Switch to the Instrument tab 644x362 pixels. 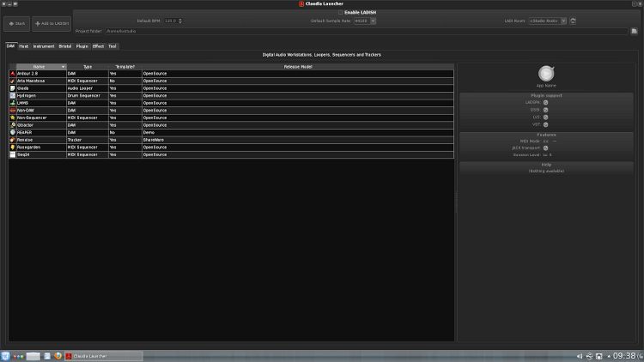(x=44, y=46)
